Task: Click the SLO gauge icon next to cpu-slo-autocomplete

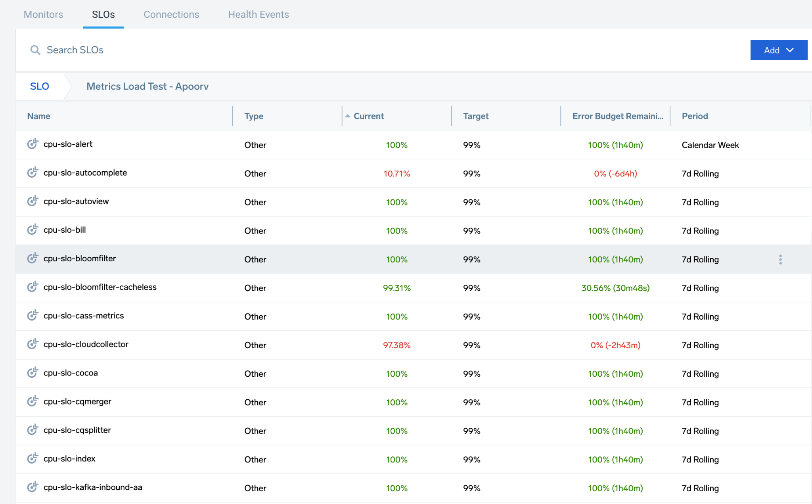Action: 33,172
